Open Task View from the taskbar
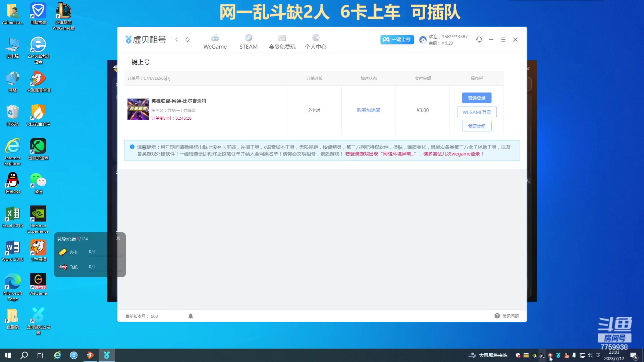Screen dimensions: 644x362 40,355
